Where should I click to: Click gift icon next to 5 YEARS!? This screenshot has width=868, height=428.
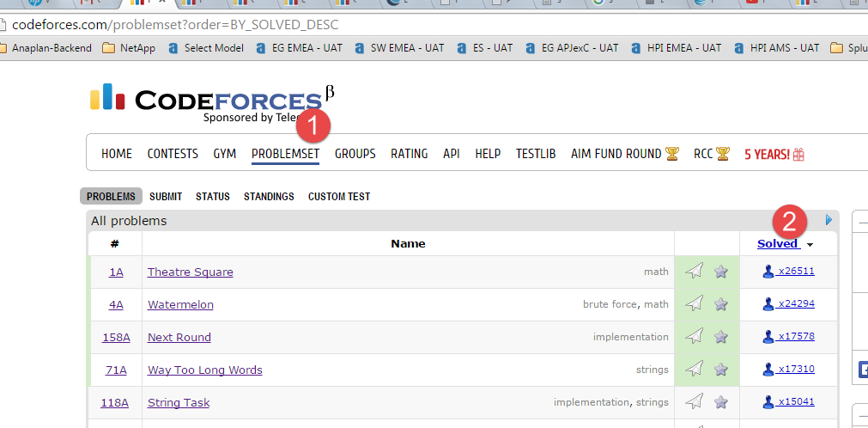(798, 154)
